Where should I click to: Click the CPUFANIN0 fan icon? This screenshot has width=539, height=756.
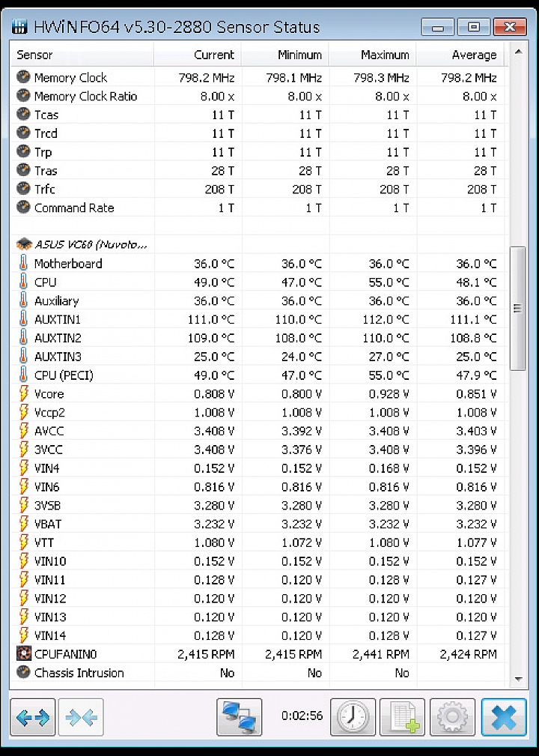pyautogui.click(x=24, y=654)
